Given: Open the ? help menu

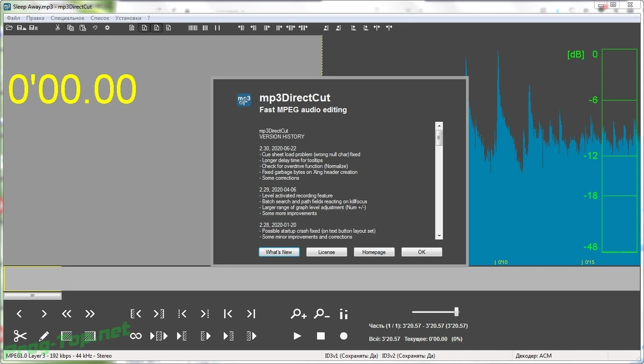Looking at the screenshot, I should coord(149,18).
